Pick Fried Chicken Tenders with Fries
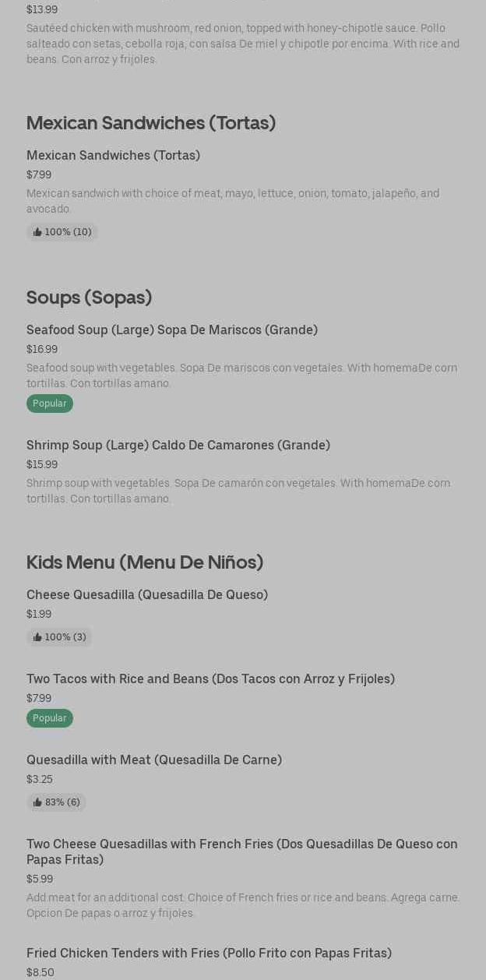This screenshot has width=486, height=980. pyautogui.click(x=209, y=954)
